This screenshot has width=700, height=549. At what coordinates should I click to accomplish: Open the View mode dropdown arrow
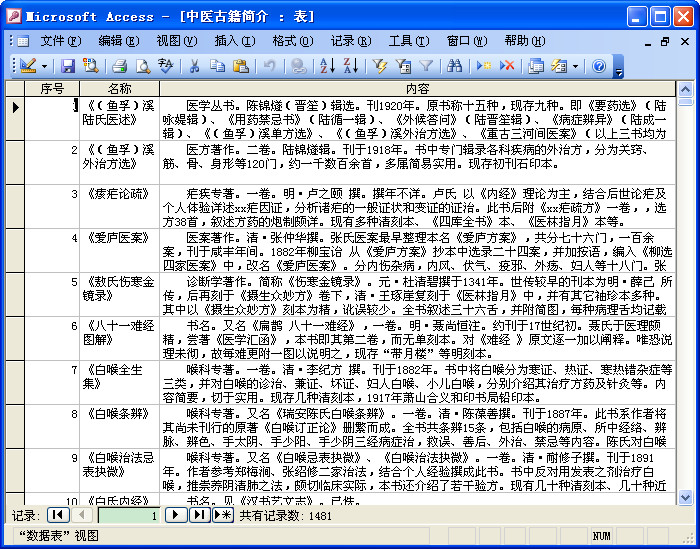point(45,67)
